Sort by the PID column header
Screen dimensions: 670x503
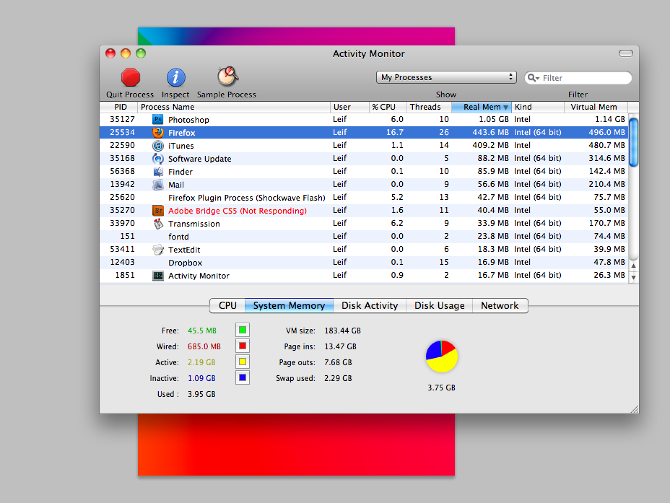click(x=120, y=107)
